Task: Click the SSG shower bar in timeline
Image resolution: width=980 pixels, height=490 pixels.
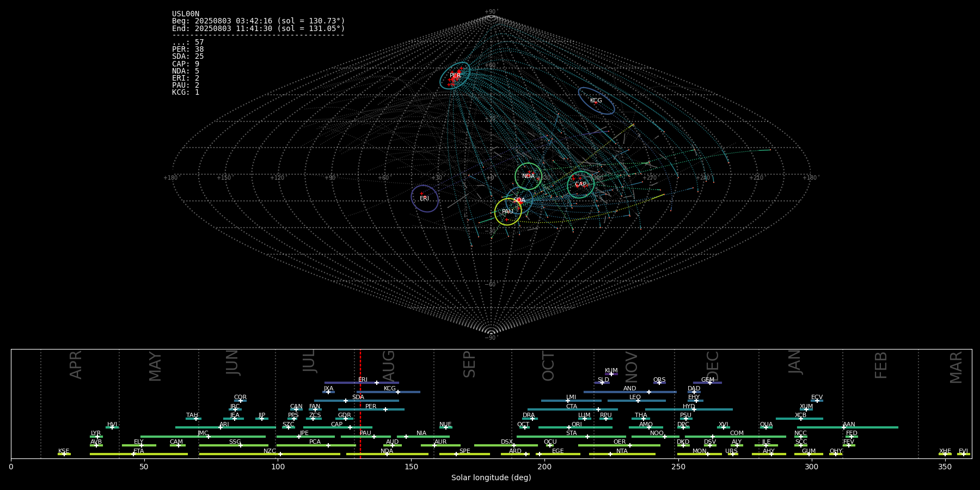Action: coord(234,445)
